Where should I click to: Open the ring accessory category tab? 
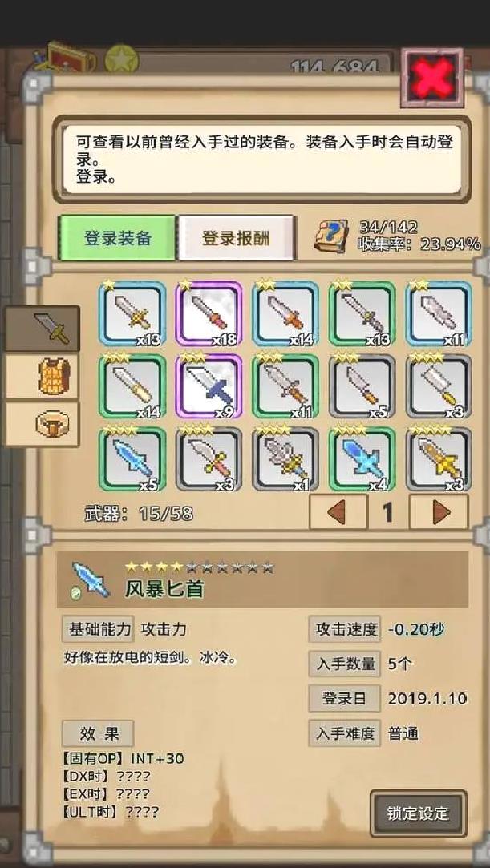click(43, 425)
